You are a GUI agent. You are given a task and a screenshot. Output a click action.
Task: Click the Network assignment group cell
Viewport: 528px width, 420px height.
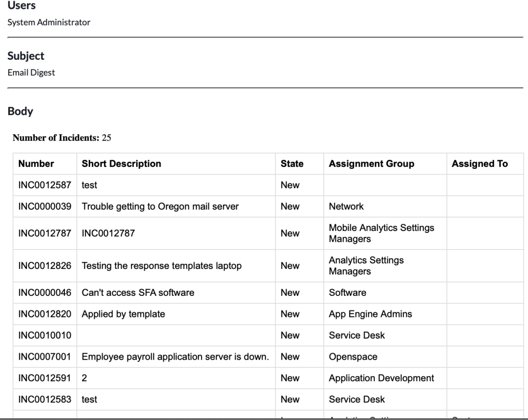pyautogui.click(x=346, y=207)
